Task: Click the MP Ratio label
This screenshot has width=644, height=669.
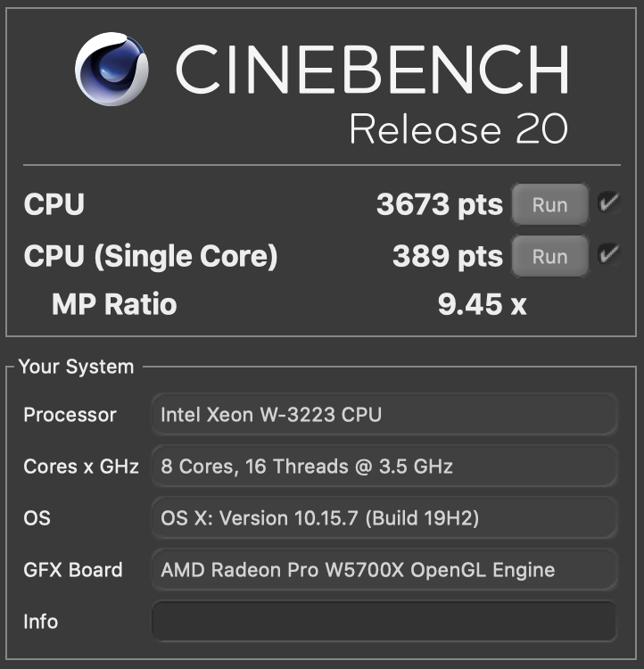Action: (114, 304)
